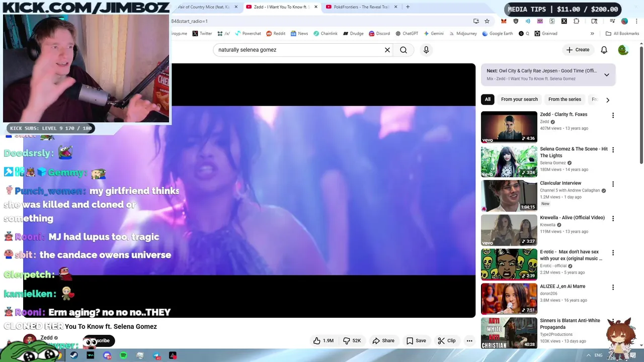Share the Zedd video
The image size is (644, 362).
(383, 340)
